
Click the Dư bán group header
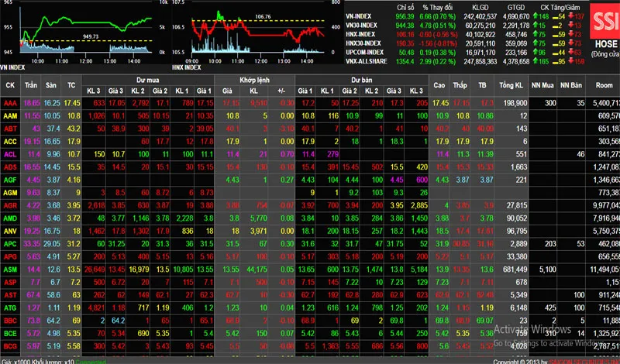[x=362, y=81]
